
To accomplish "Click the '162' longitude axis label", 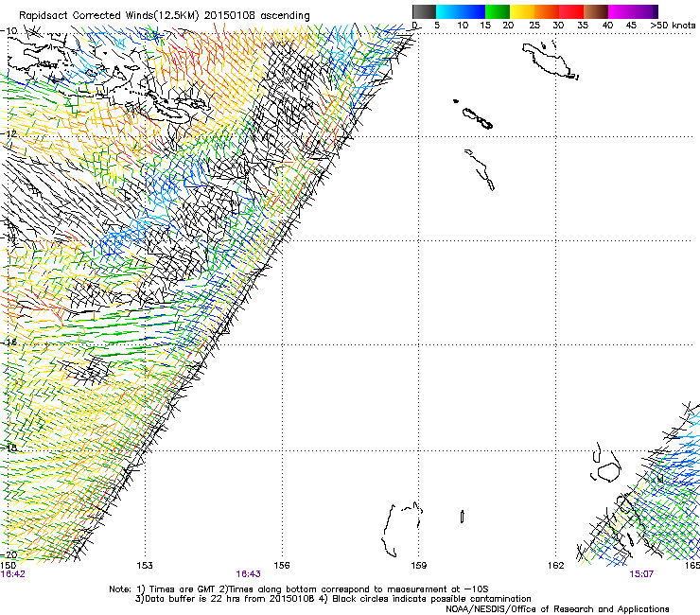I will pos(556,566).
